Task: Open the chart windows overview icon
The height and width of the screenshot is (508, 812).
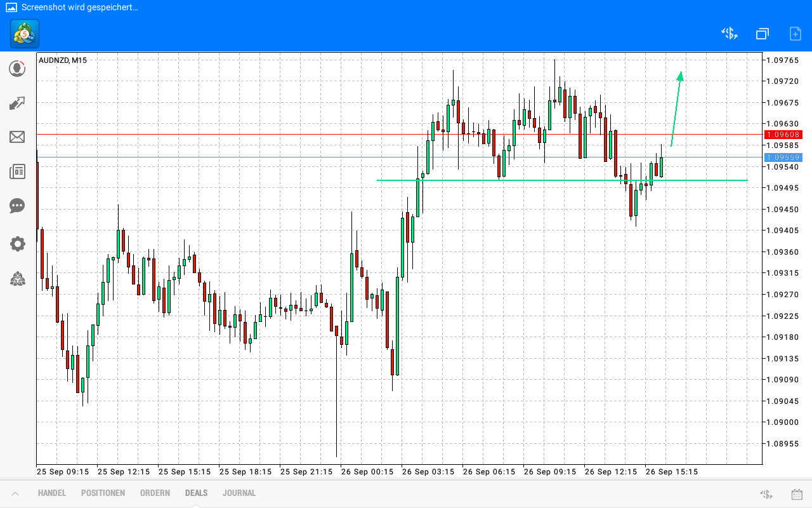Action: (762, 34)
